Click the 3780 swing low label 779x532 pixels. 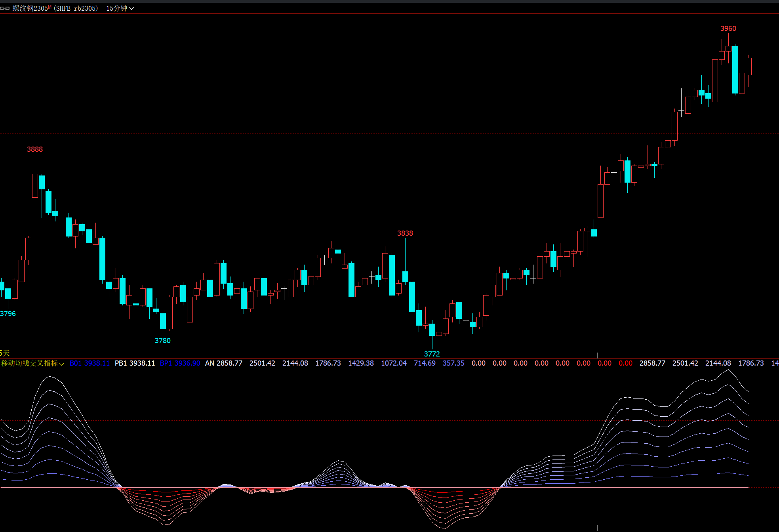point(162,341)
